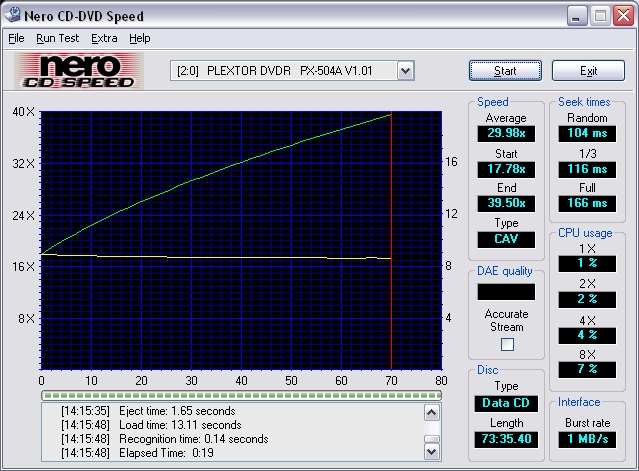Click the log scroll down arrow
The image size is (639, 471).
(x=432, y=451)
